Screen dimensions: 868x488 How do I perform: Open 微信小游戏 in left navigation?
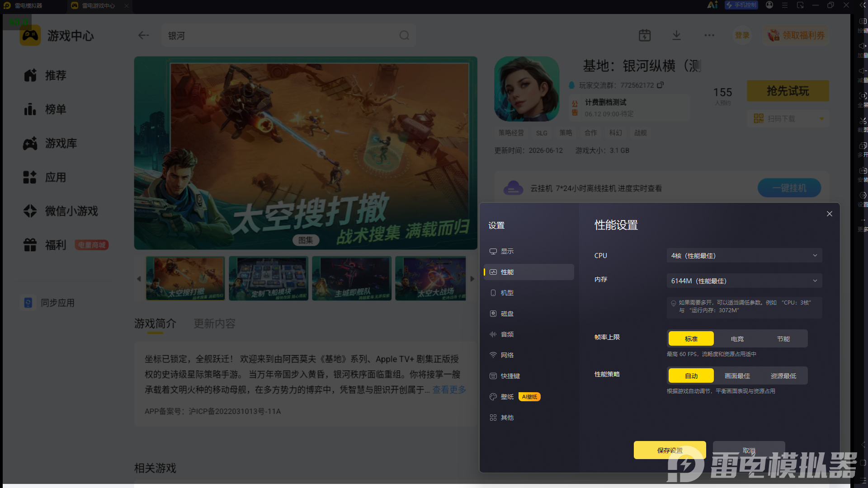tap(61, 211)
